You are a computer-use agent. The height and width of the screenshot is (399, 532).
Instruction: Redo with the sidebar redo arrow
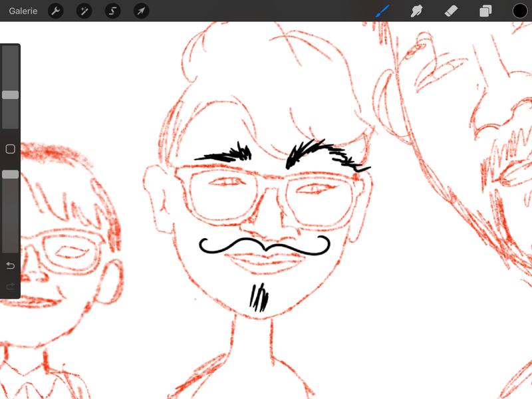click(10, 286)
